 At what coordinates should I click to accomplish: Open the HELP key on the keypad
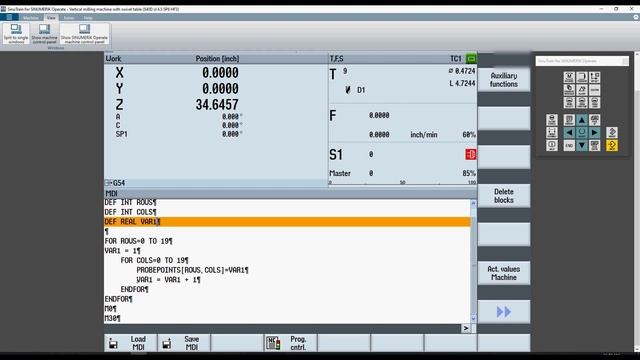tap(552, 145)
